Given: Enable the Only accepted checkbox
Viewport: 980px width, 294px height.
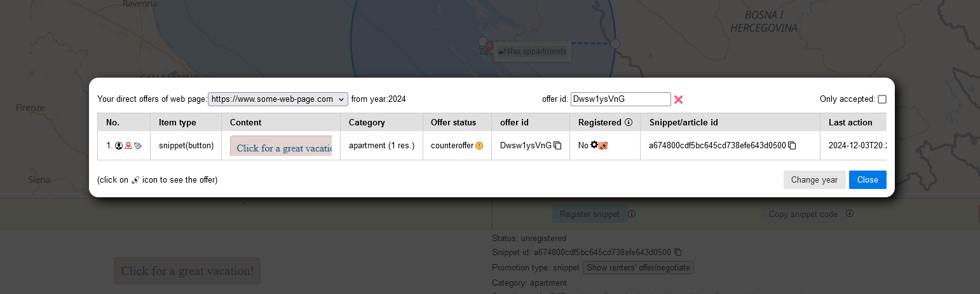Looking at the screenshot, I should pos(881,99).
